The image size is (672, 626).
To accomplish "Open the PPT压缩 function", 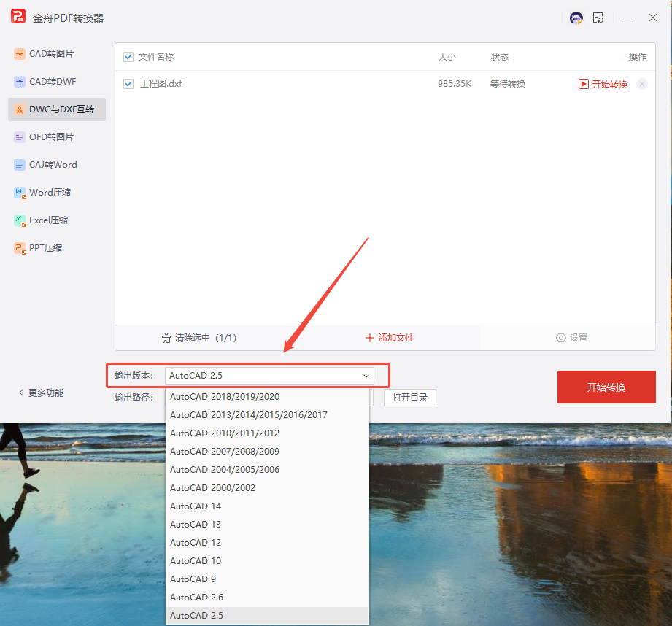I will (x=57, y=248).
